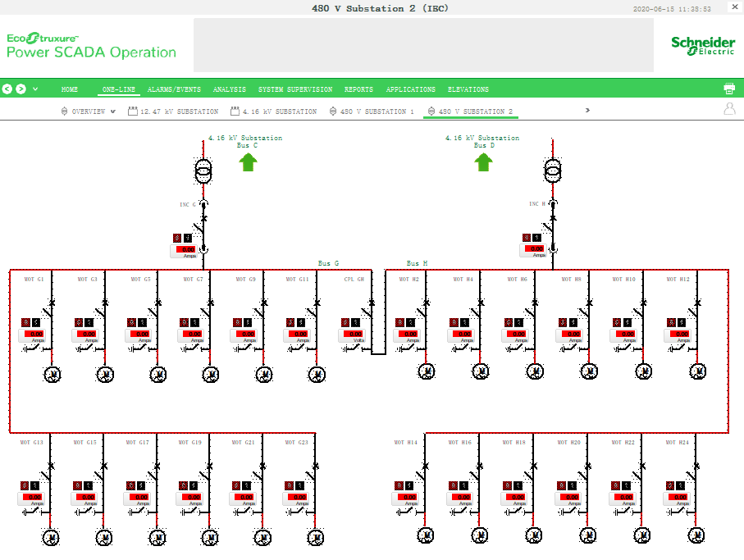Open the HOME menu
Screen dimensions: 744x560
coord(69,89)
